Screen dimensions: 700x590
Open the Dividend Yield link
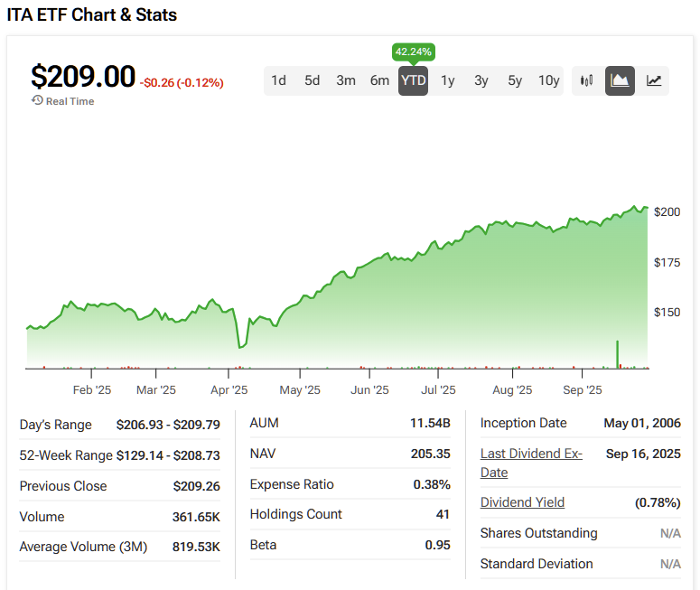(x=522, y=502)
